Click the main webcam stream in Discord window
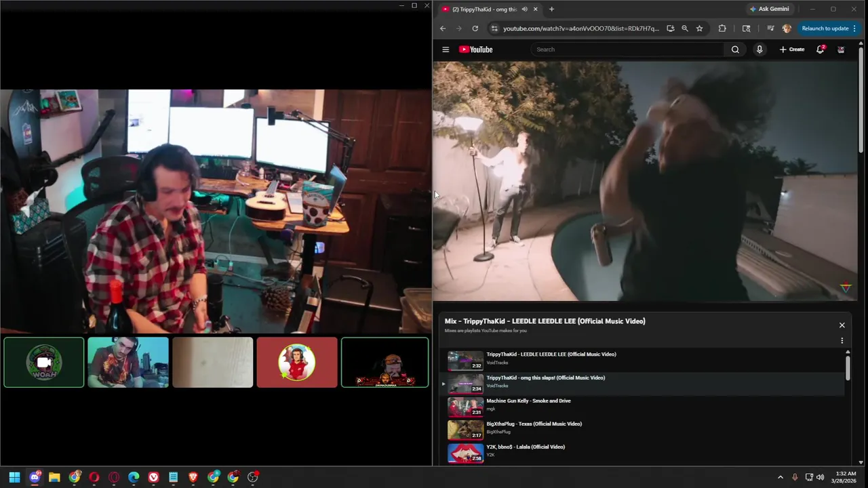This screenshot has height=488, width=868. [216, 211]
